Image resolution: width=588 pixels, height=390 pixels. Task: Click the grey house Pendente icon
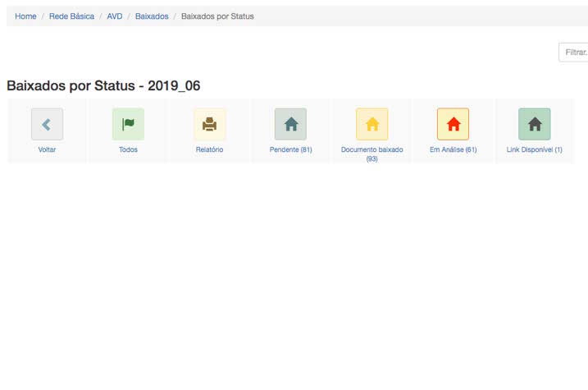tap(290, 124)
